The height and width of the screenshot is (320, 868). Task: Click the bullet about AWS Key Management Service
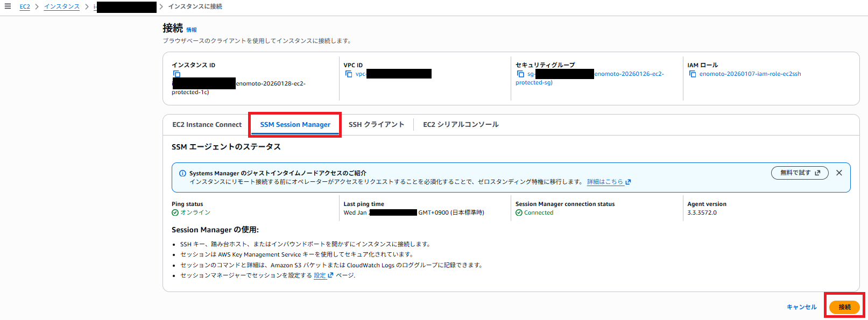coord(297,254)
